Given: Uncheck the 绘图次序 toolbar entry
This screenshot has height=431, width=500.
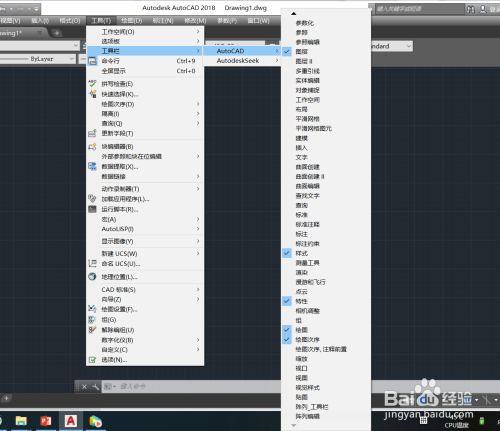Looking at the screenshot, I should click(326, 340).
